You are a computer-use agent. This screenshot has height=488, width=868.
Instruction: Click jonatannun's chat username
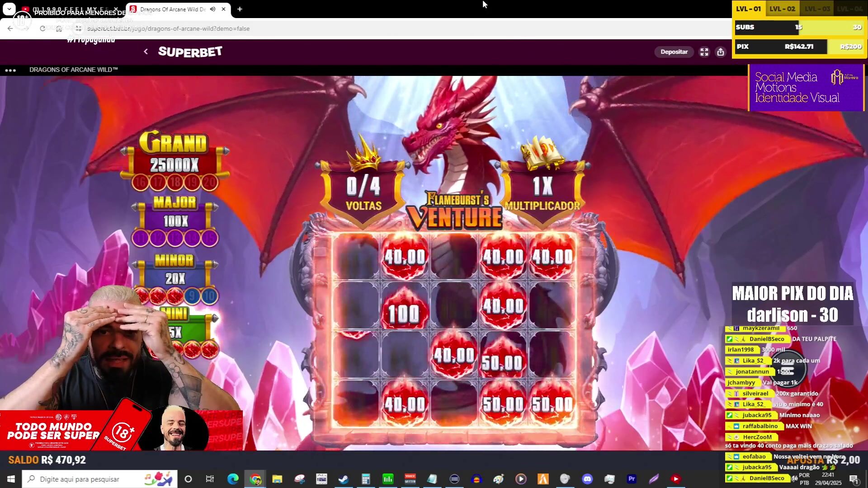click(x=752, y=372)
